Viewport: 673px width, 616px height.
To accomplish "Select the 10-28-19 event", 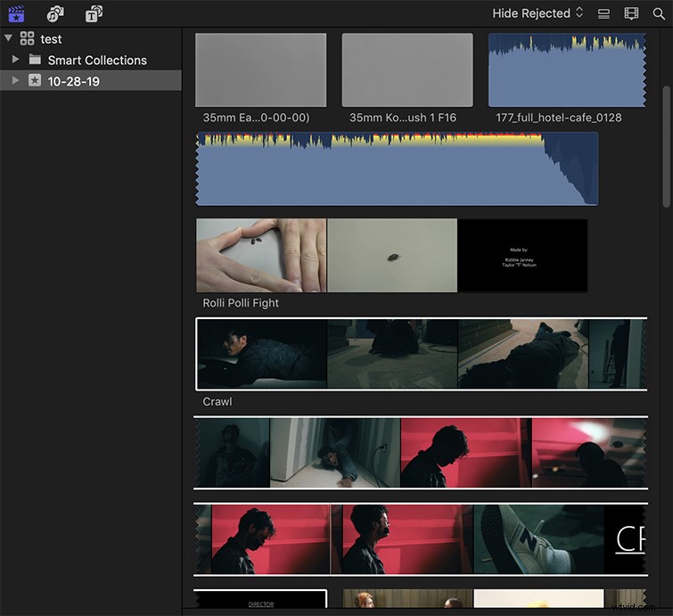I will [x=91, y=81].
